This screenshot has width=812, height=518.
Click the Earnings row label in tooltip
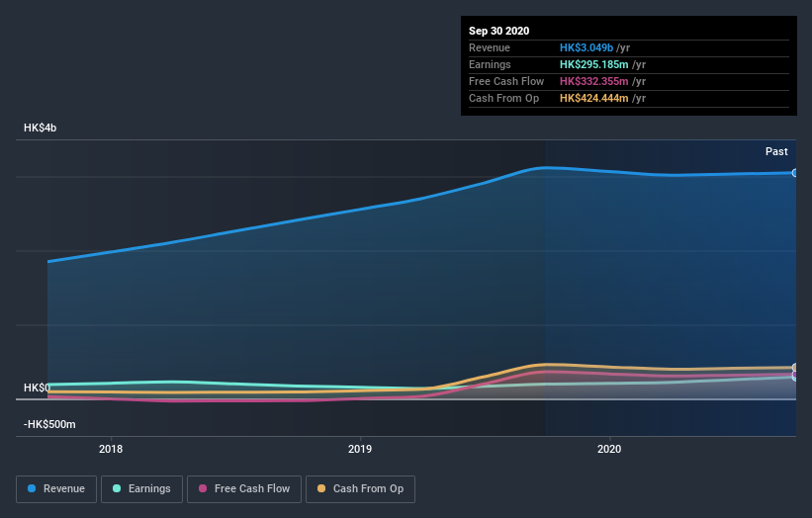[490, 64]
